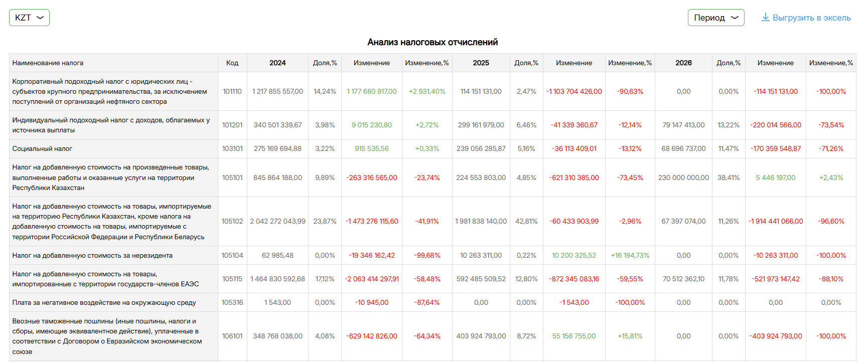868x362 pixels.
Task: Select the 2025 year column header
Action: pos(481,63)
